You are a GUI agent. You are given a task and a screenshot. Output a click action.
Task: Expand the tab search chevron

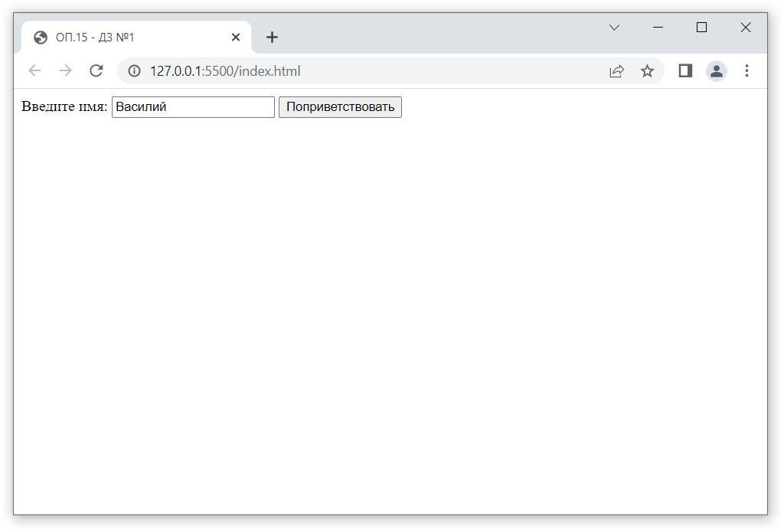[x=614, y=28]
